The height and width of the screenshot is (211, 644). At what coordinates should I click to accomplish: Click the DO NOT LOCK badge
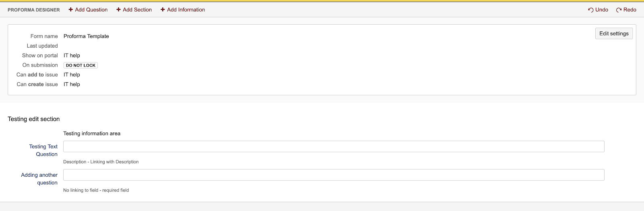tap(80, 65)
